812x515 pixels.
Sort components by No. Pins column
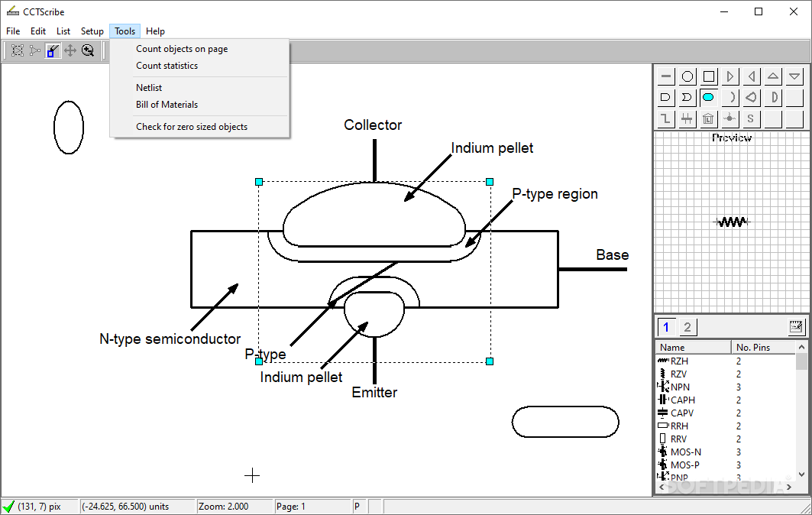pos(763,347)
